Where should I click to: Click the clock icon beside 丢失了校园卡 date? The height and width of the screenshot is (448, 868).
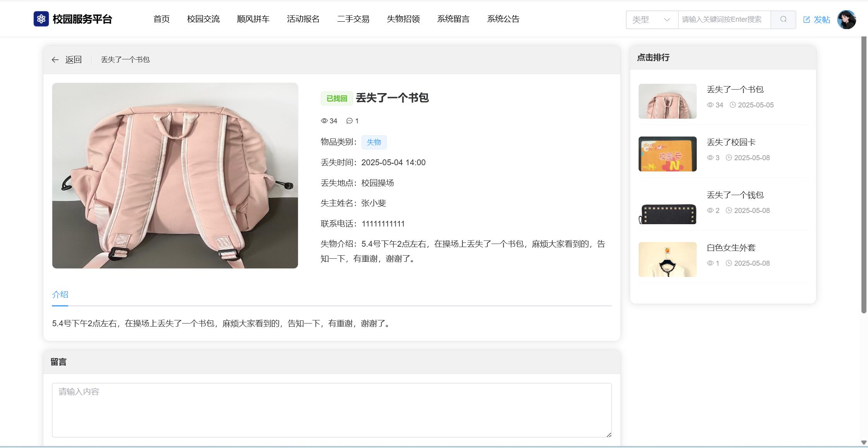pos(729,158)
